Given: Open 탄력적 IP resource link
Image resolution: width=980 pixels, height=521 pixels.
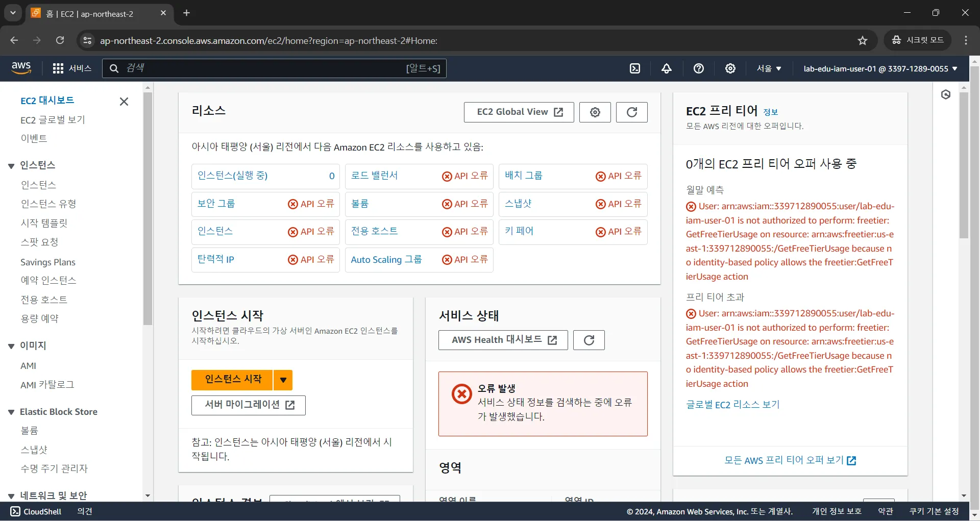Looking at the screenshot, I should [216, 259].
